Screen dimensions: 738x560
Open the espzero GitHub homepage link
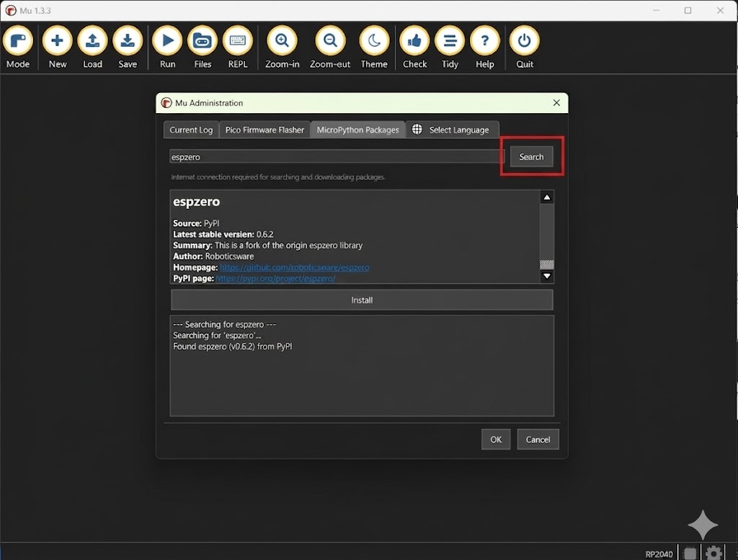click(295, 267)
